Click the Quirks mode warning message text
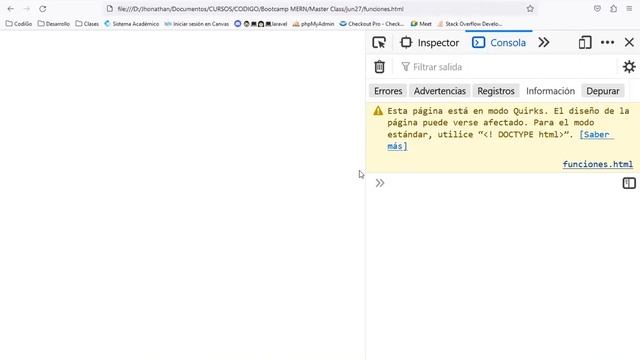Viewport: 640px width, 360px height. [x=508, y=128]
